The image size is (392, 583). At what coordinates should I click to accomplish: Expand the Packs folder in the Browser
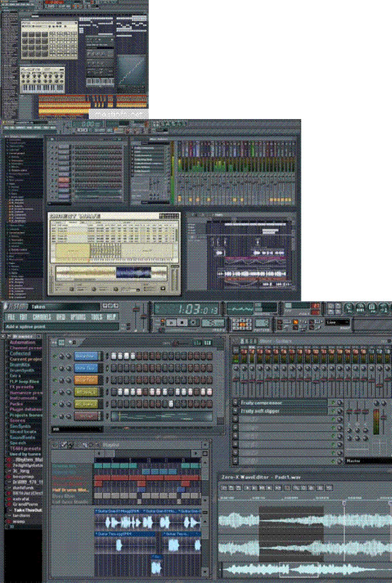tap(16, 403)
